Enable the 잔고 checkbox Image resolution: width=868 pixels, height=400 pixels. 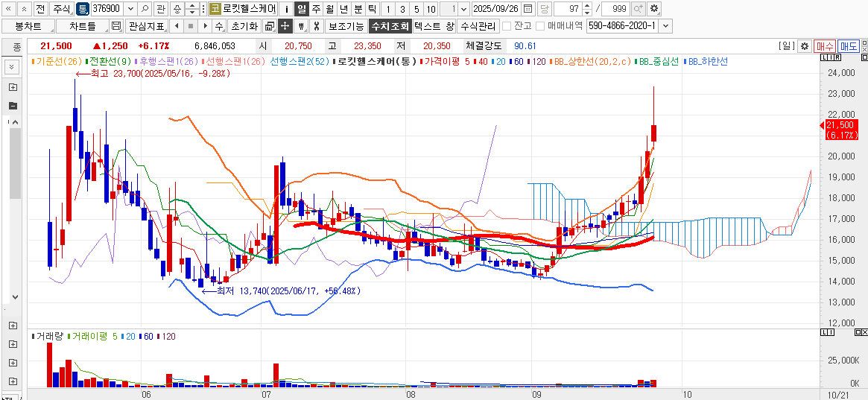[x=507, y=26]
